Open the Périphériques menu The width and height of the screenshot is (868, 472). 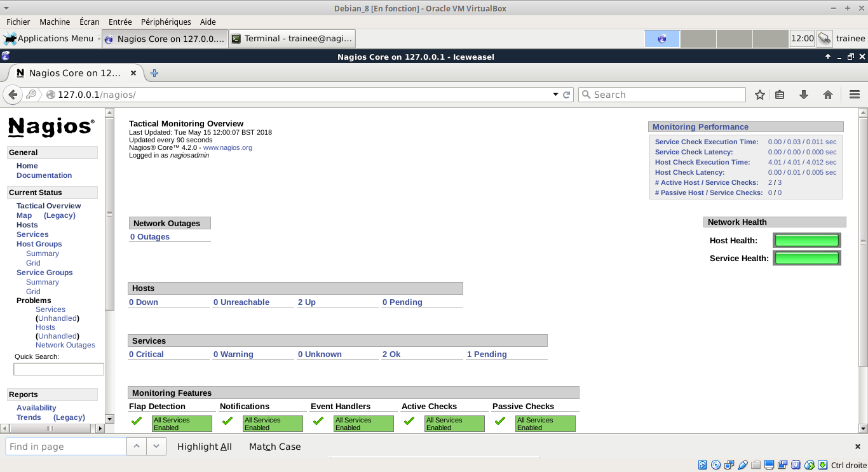click(166, 22)
